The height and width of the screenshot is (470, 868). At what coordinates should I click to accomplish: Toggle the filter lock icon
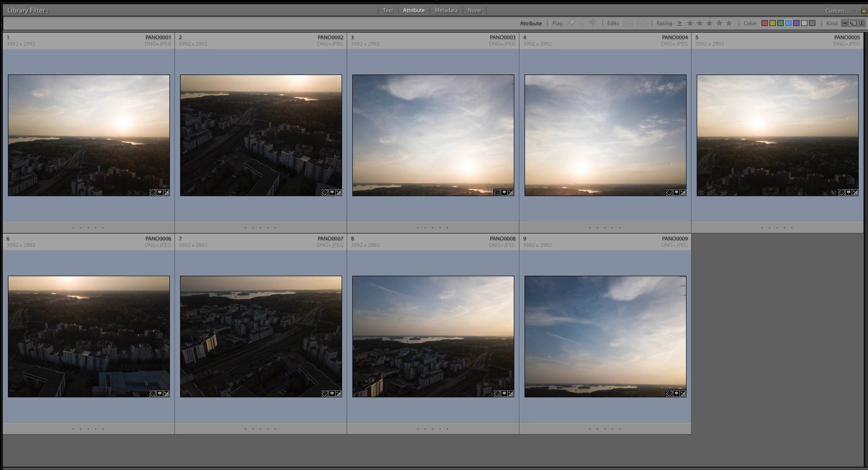click(x=864, y=10)
